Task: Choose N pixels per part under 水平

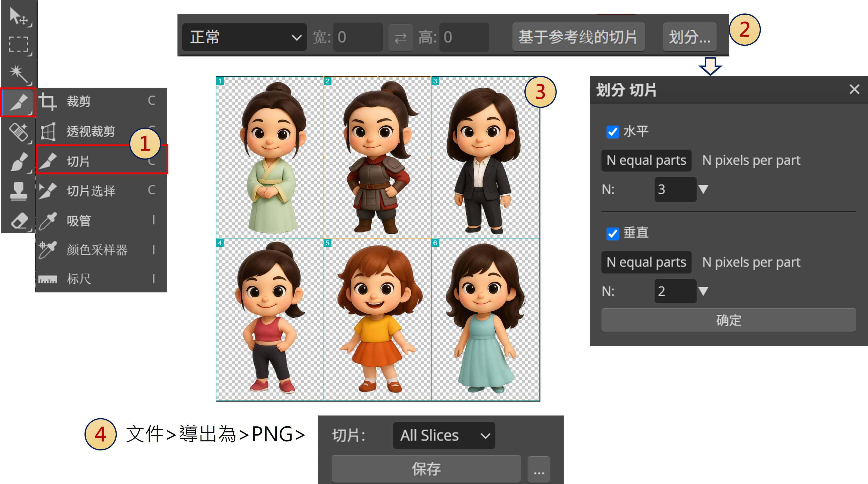Action: pos(751,161)
